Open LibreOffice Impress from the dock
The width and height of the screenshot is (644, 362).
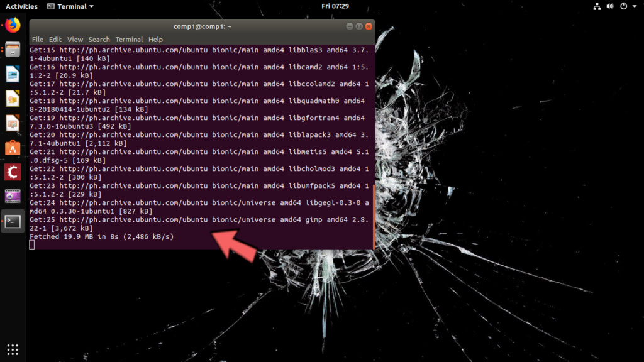pyautogui.click(x=13, y=123)
